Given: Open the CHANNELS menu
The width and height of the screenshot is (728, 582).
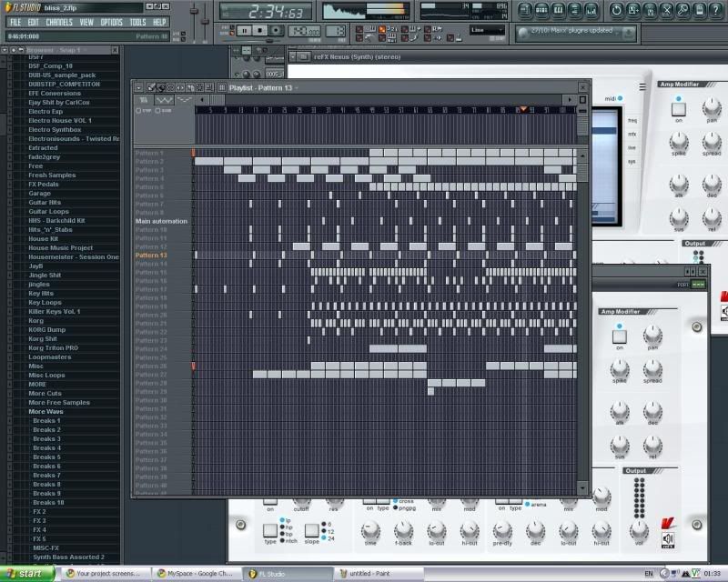Looking at the screenshot, I should [x=58, y=21].
